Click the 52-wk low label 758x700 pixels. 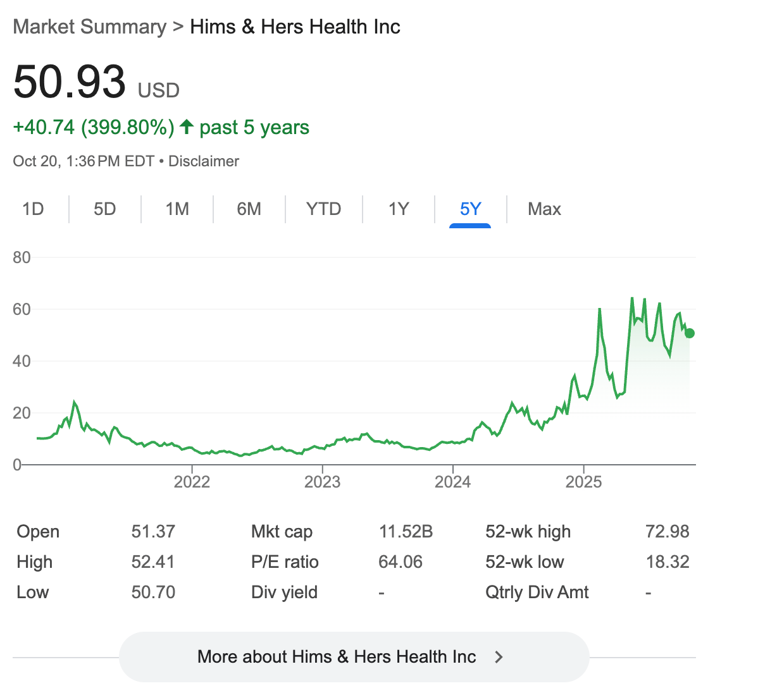525,562
